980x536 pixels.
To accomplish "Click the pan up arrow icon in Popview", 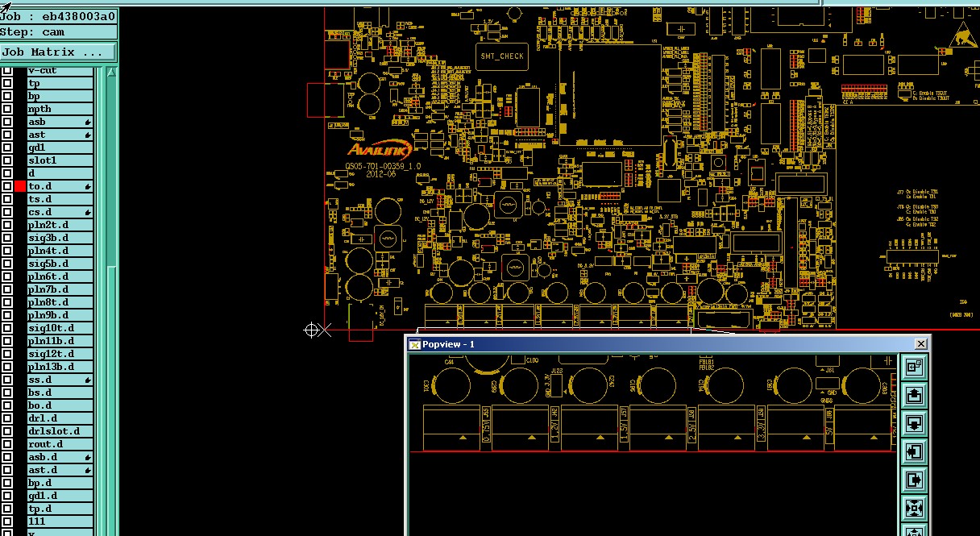I will point(914,395).
